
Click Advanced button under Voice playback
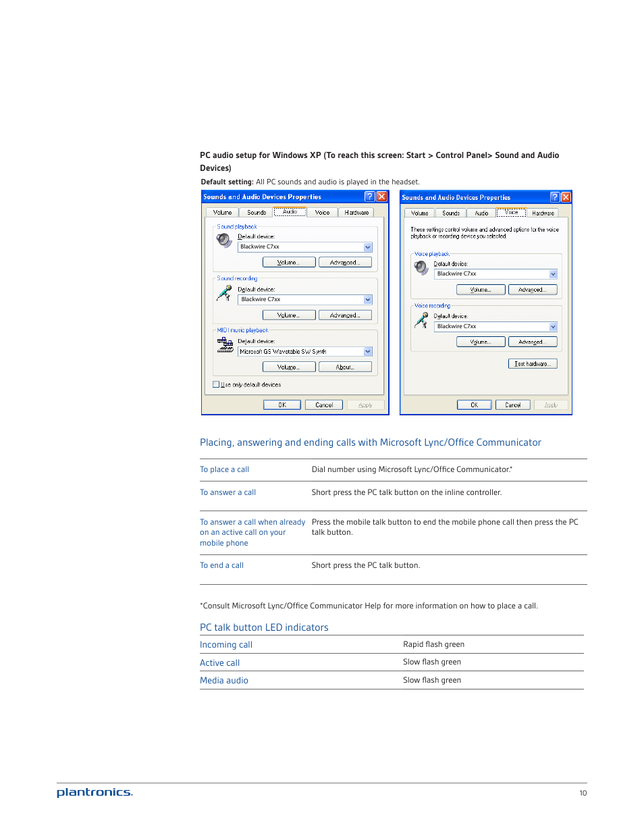pos(533,290)
